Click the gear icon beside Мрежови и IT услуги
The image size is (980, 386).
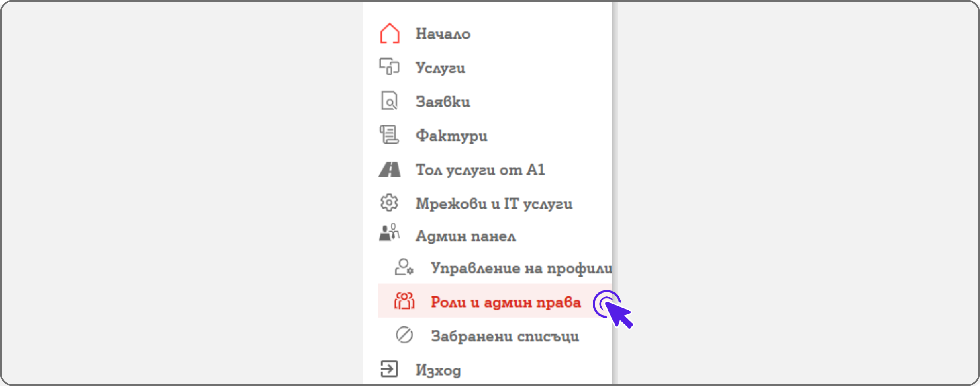389,203
